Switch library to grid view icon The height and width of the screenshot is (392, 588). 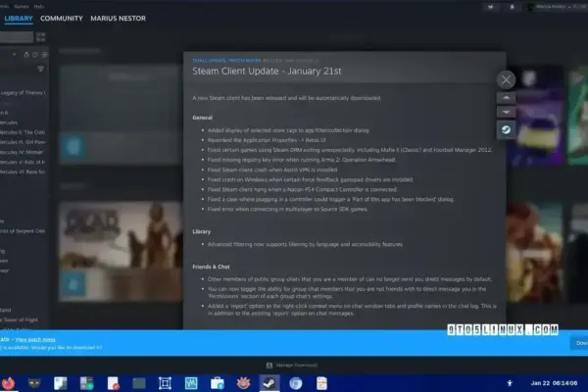tap(40, 37)
